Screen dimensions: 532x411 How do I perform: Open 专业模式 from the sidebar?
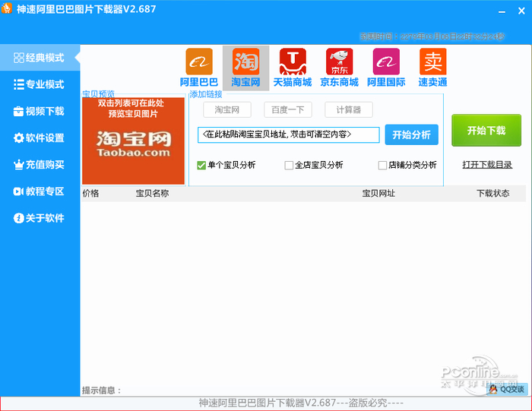pos(40,84)
